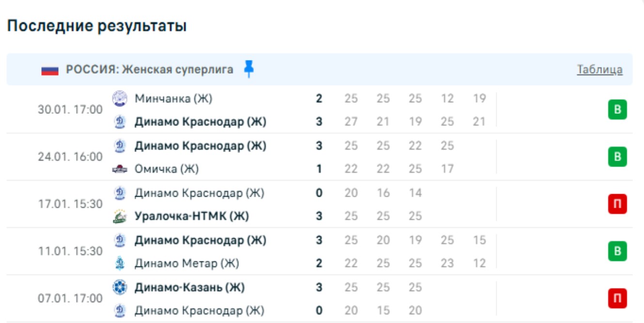Click the Динамо-Казань team logo
Image resolution: width=644 pixels, height=323 pixels.
120,288
